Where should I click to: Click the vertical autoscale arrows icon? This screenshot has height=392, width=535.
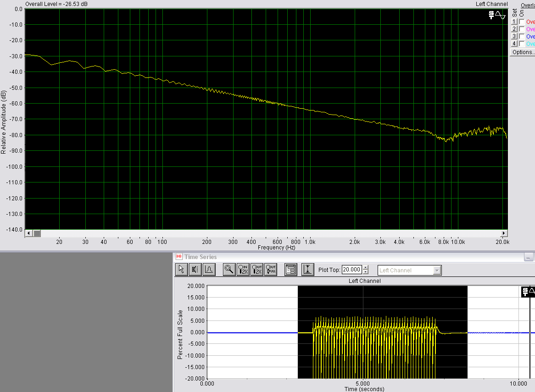tap(307, 270)
